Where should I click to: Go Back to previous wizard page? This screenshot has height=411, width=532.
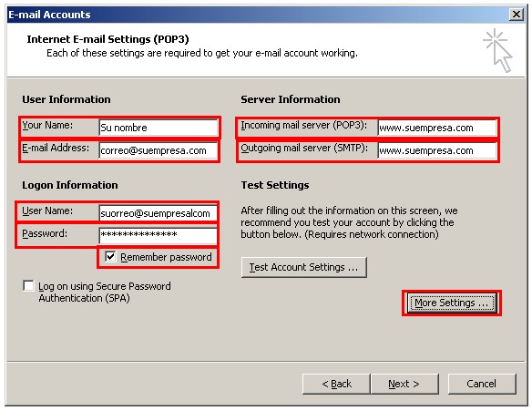click(336, 384)
